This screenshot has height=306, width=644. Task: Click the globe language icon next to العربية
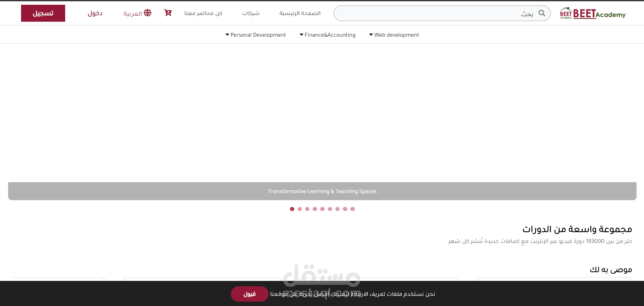tap(148, 13)
